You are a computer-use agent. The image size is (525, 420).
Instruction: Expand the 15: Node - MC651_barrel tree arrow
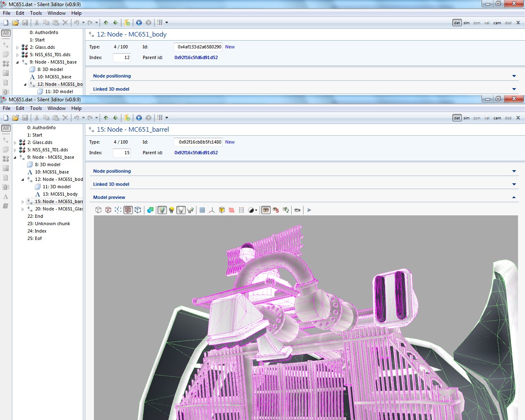pyautogui.click(x=23, y=202)
